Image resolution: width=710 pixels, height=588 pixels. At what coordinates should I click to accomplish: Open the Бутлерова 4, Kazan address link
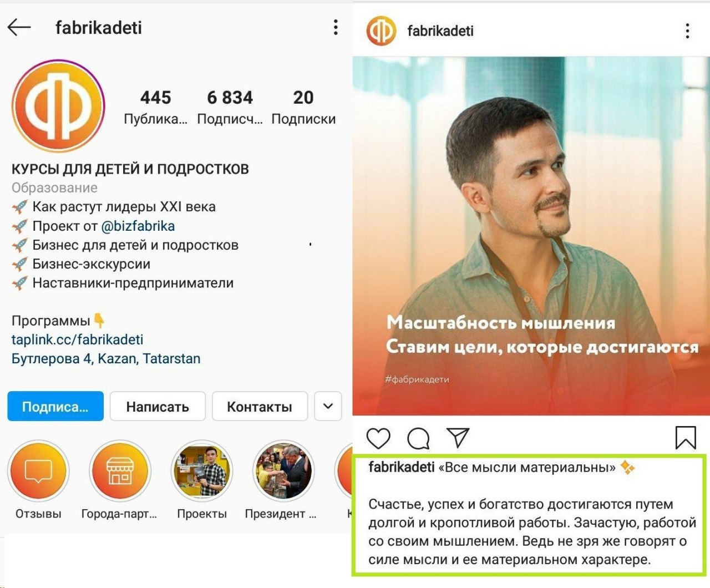pos(106,358)
